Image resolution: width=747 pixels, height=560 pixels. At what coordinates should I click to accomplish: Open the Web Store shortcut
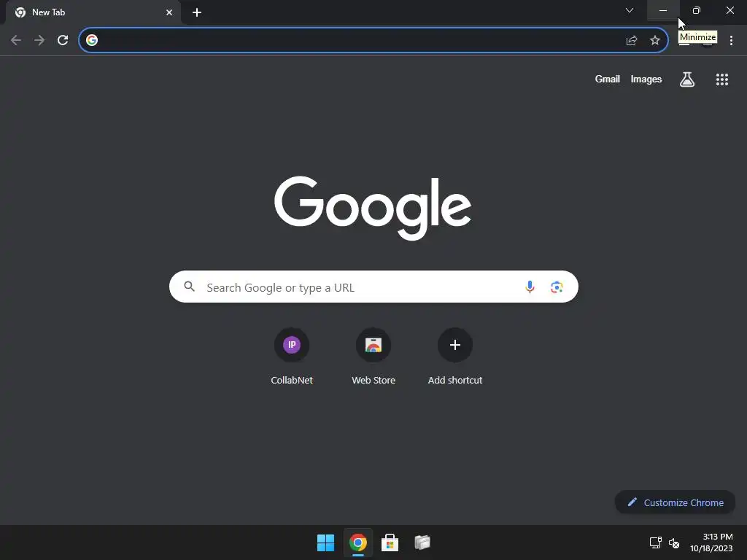coord(373,357)
